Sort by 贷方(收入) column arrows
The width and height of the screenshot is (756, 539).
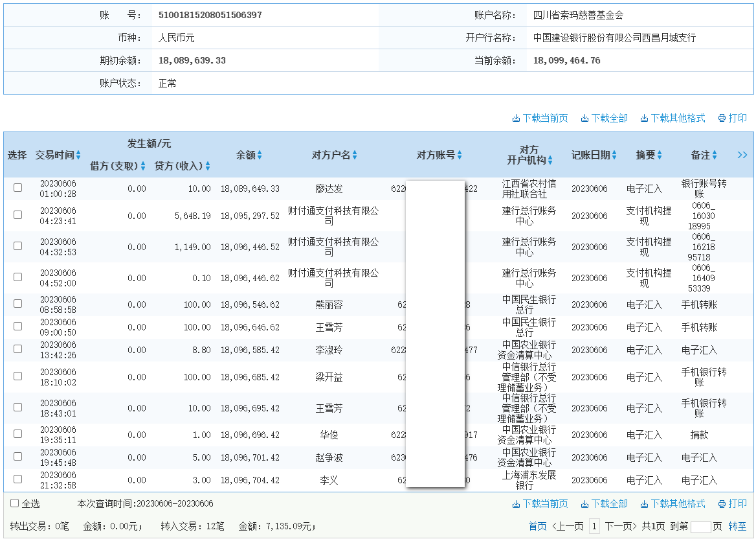[x=208, y=166]
